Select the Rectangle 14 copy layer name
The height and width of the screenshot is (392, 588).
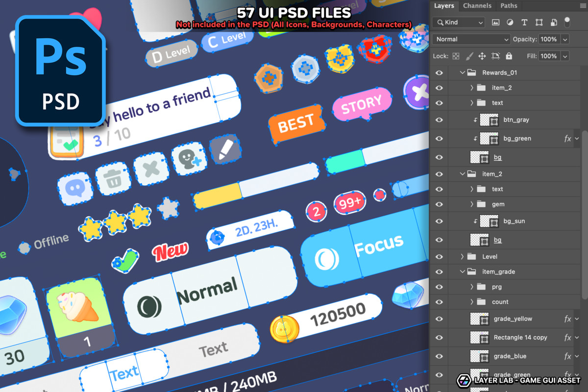[x=520, y=338]
